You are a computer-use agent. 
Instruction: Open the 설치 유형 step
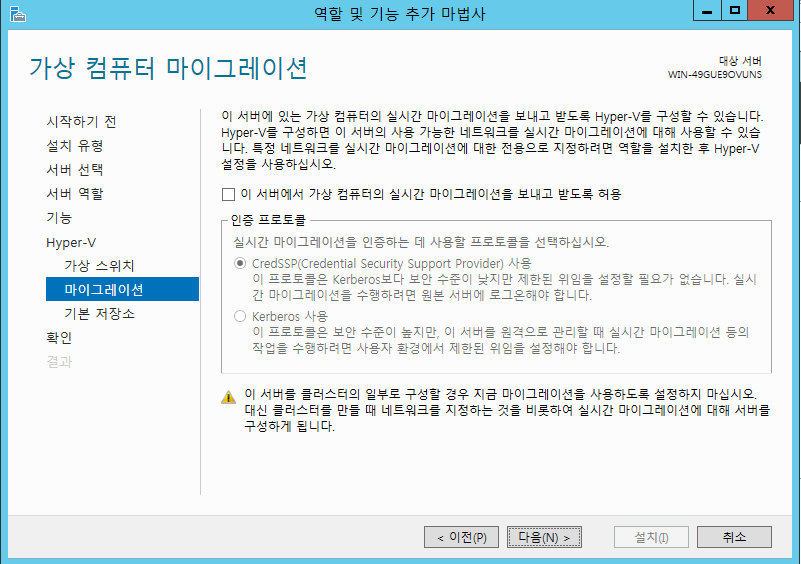(75, 146)
